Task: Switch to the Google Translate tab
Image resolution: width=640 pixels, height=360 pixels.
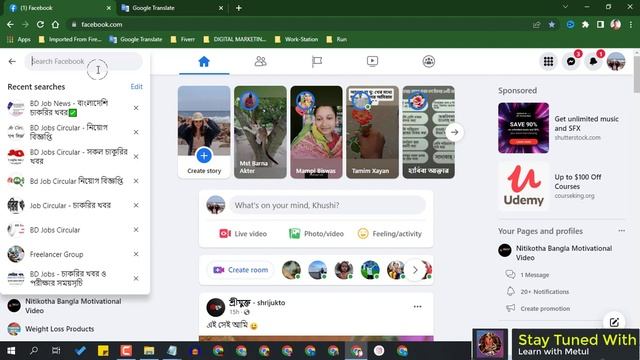Action: (171, 8)
